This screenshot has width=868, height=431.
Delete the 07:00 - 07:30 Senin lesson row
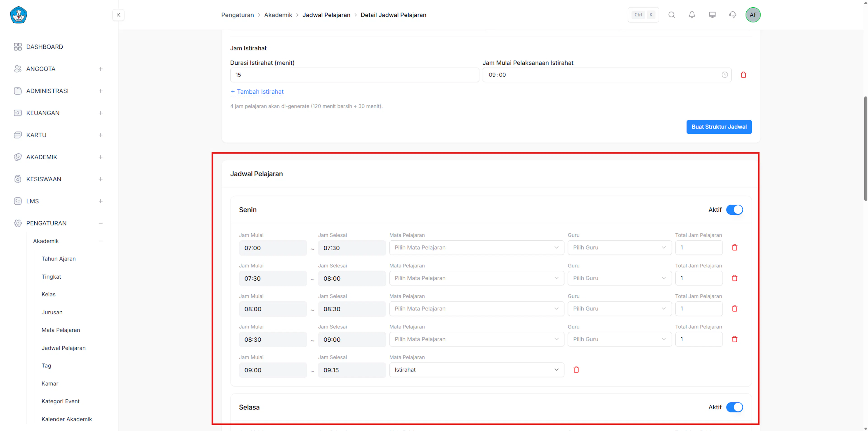click(x=735, y=248)
